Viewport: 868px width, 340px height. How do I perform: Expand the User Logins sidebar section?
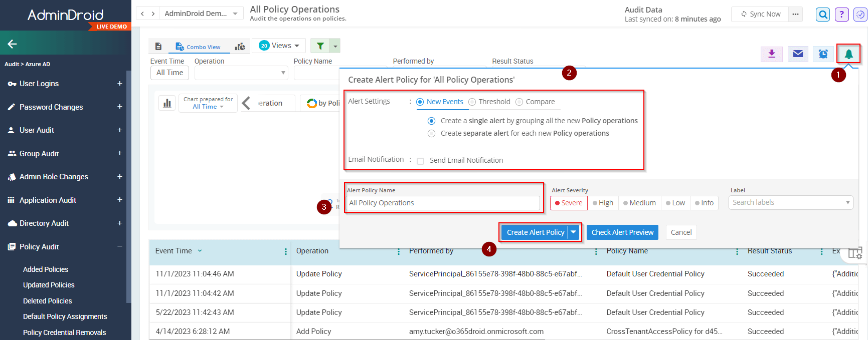pos(119,84)
